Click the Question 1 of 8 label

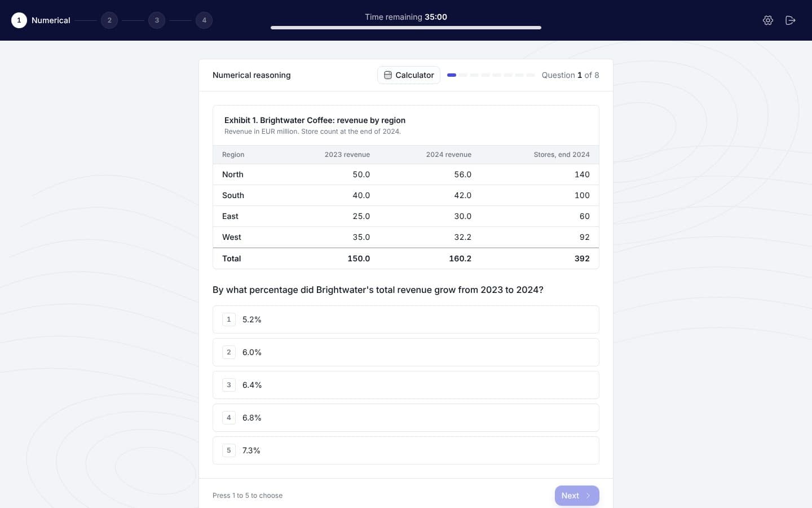[x=571, y=75]
